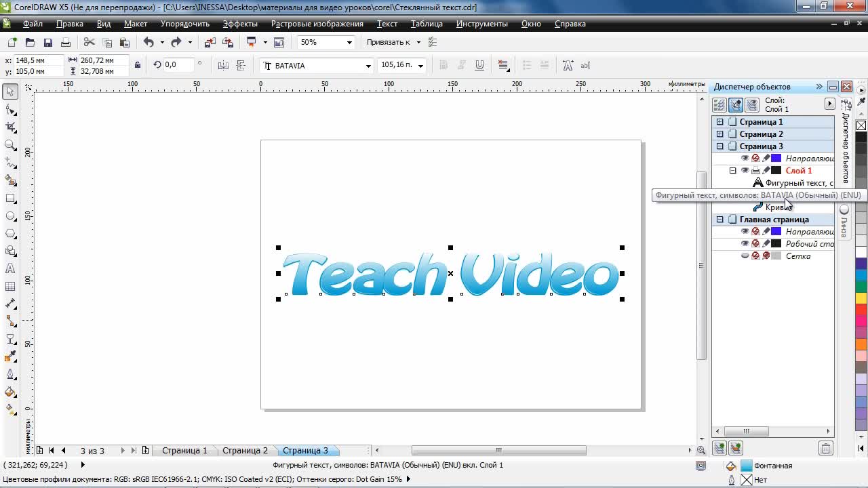Toggle printable icon for Слой 1
868x488 pixels.
click(x=755, y=170)
